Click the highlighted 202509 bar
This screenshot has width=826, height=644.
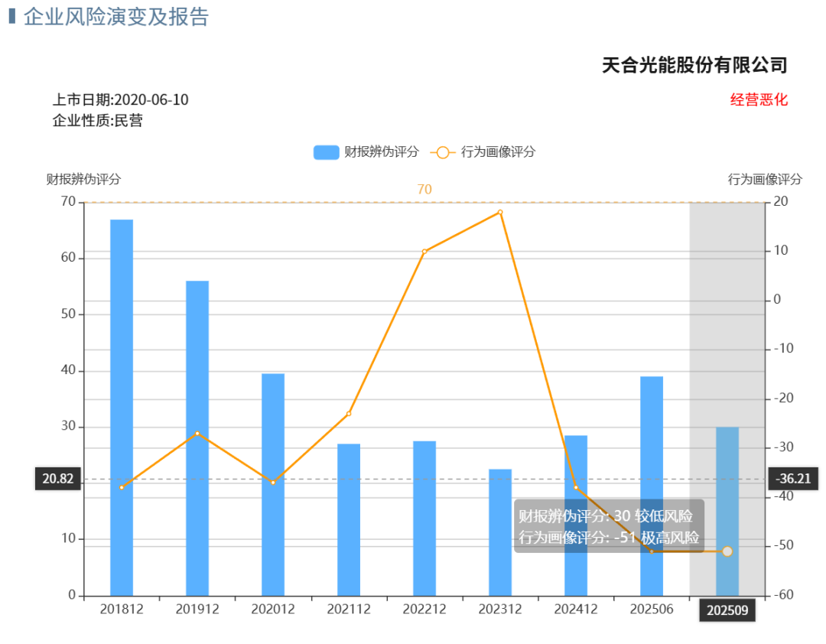tap(727, 511)
